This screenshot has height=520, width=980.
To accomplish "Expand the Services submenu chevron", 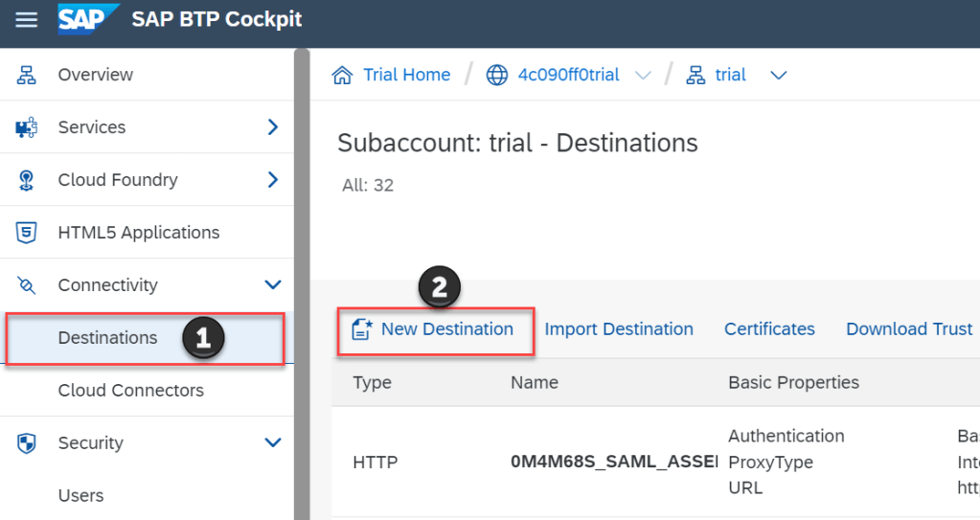I will (273, 127).
